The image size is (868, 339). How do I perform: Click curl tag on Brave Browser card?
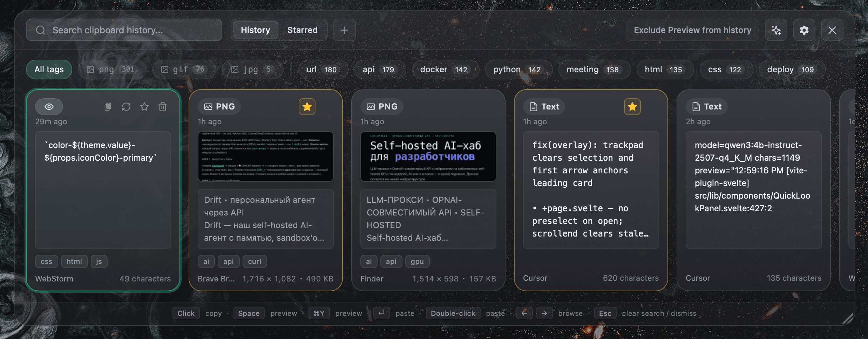coord(255,261)
